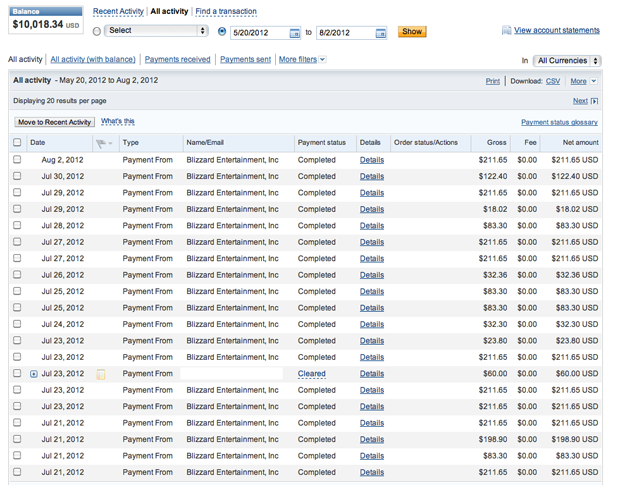Open the start date calendar picker icon

tap(295, 33)
